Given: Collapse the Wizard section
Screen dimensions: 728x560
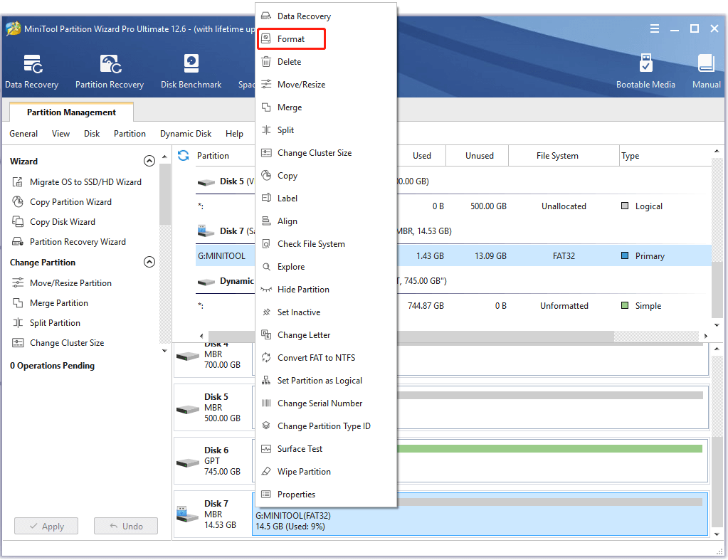Looking at the screenshot, I should 149,161.
